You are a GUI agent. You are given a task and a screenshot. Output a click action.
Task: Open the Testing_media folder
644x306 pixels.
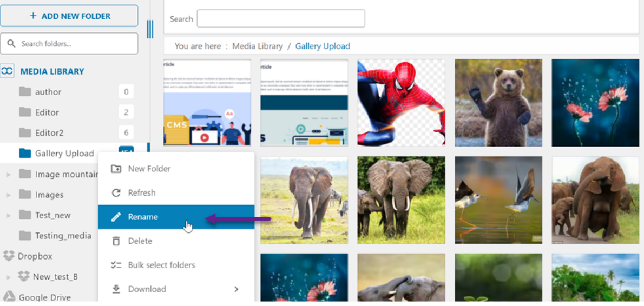(63, 236)
